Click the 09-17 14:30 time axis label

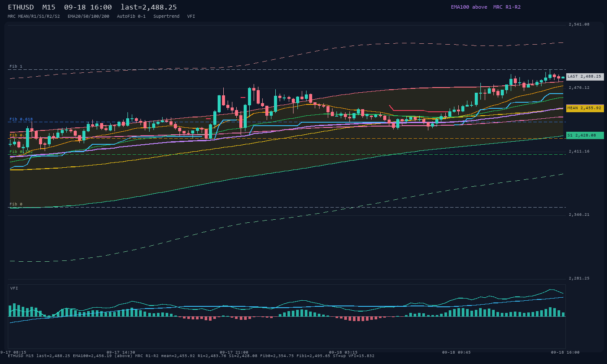click(x=121, y=352)
